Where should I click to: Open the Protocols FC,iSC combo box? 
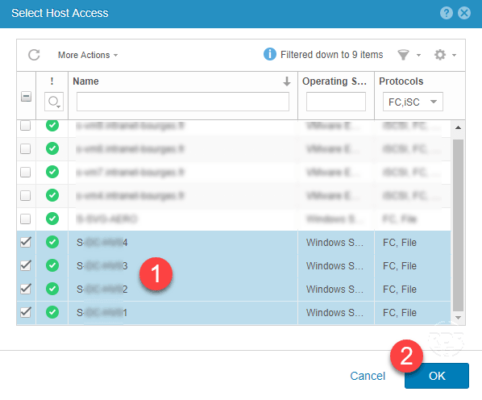[413, 102]
